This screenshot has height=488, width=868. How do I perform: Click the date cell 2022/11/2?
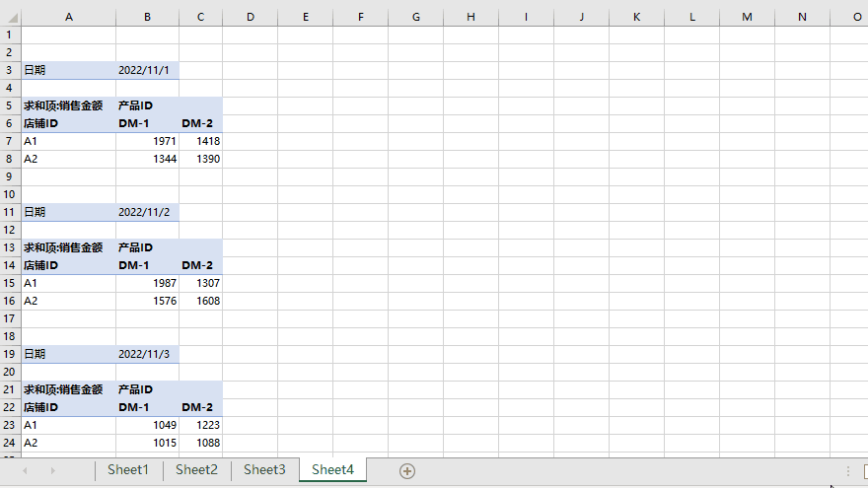147,213
